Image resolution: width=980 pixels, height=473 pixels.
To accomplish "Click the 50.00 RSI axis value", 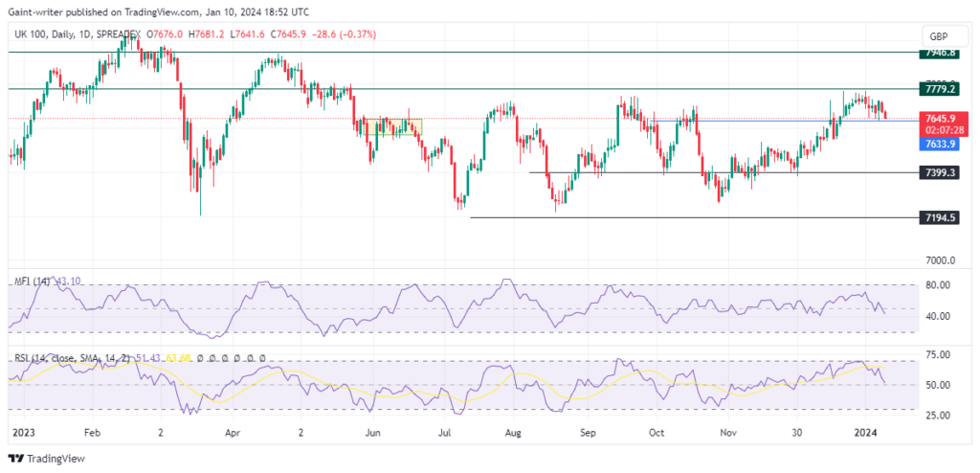I will tap(938, 385).
